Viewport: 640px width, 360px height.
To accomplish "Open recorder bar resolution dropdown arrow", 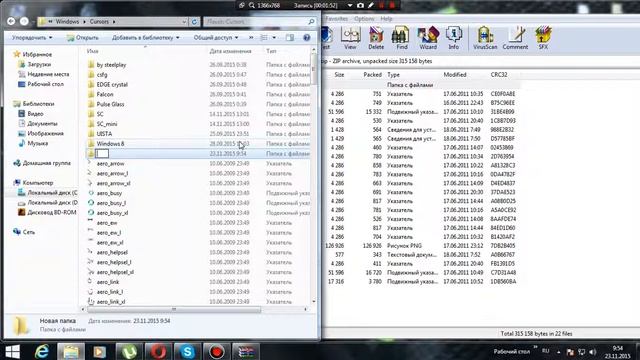I will click(350, 5).
